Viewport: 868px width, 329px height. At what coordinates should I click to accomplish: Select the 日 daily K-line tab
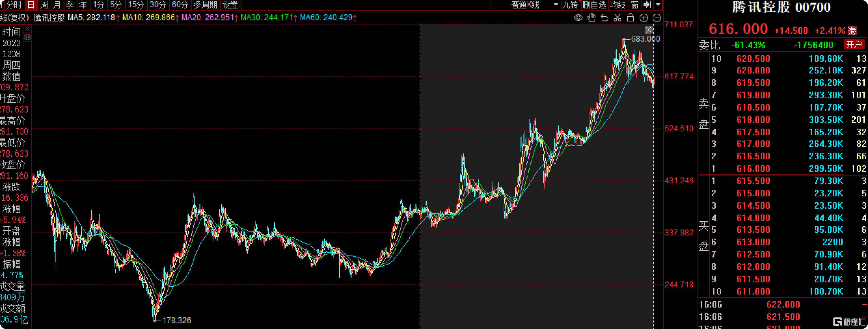pos(31,5)
